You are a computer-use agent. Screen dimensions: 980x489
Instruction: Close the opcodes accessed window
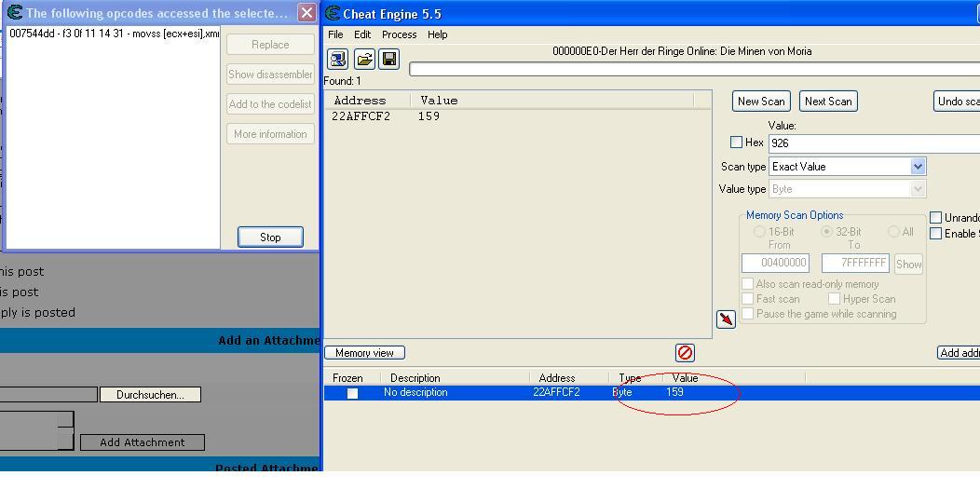coord(306,13)
